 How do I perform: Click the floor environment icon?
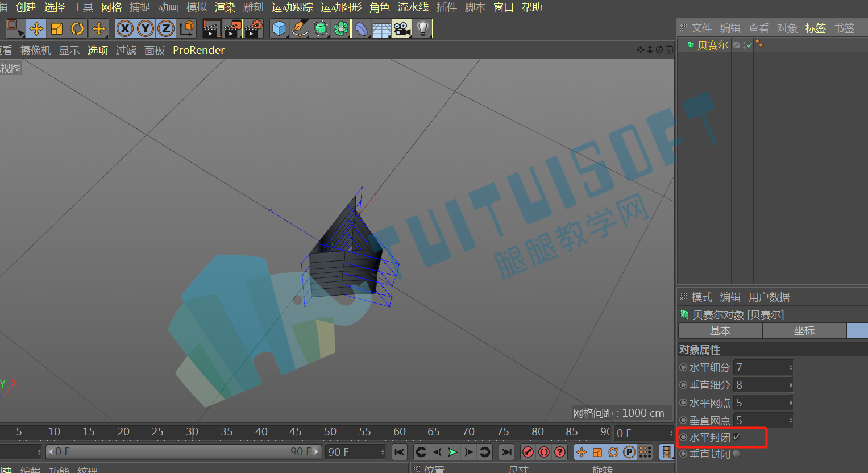pos(381,28)
